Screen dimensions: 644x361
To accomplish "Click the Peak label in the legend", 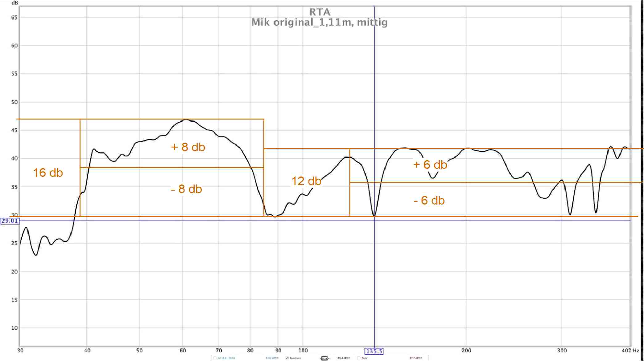I will point(364,358).
